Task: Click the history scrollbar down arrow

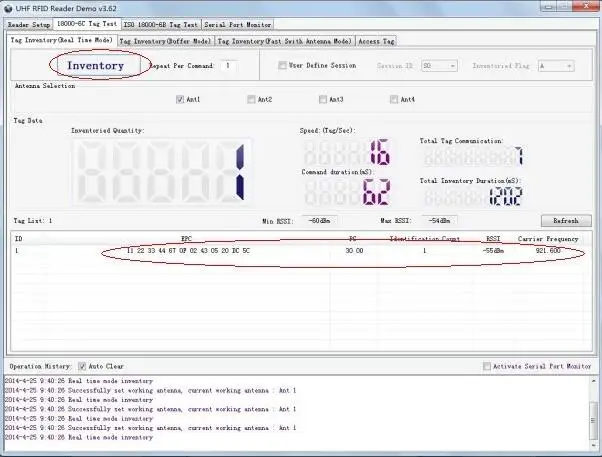Action: 594,445
